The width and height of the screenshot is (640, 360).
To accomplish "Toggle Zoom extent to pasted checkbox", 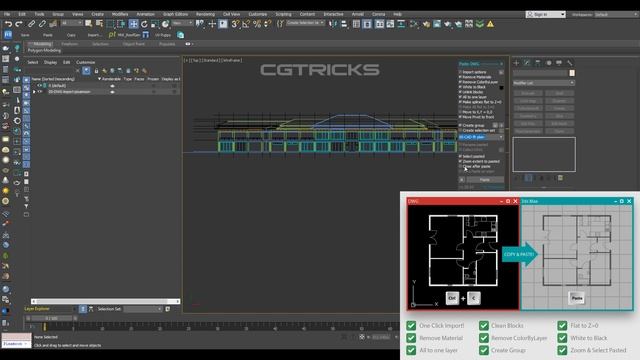I will pos(460,161).
